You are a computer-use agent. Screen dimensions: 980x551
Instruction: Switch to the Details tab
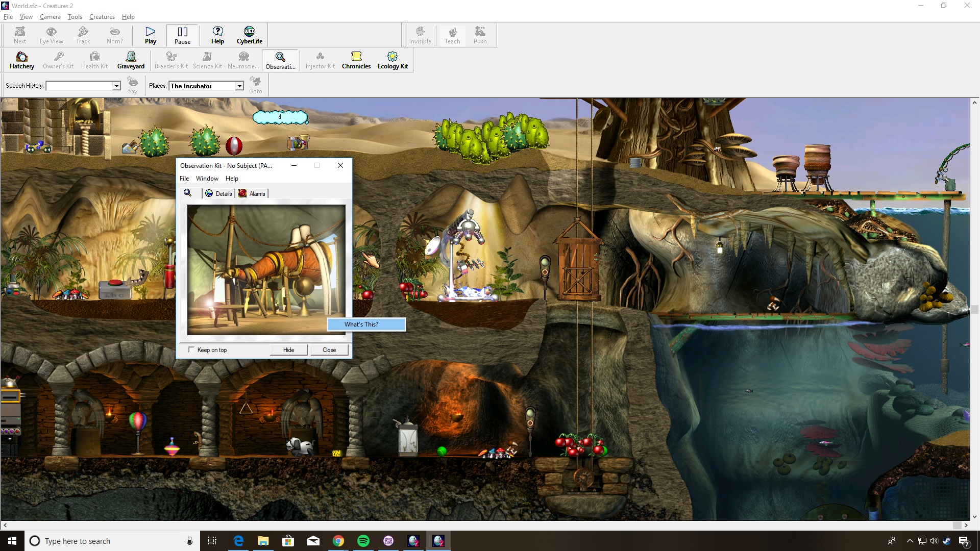pyautogui.click(x=219, y=193)
